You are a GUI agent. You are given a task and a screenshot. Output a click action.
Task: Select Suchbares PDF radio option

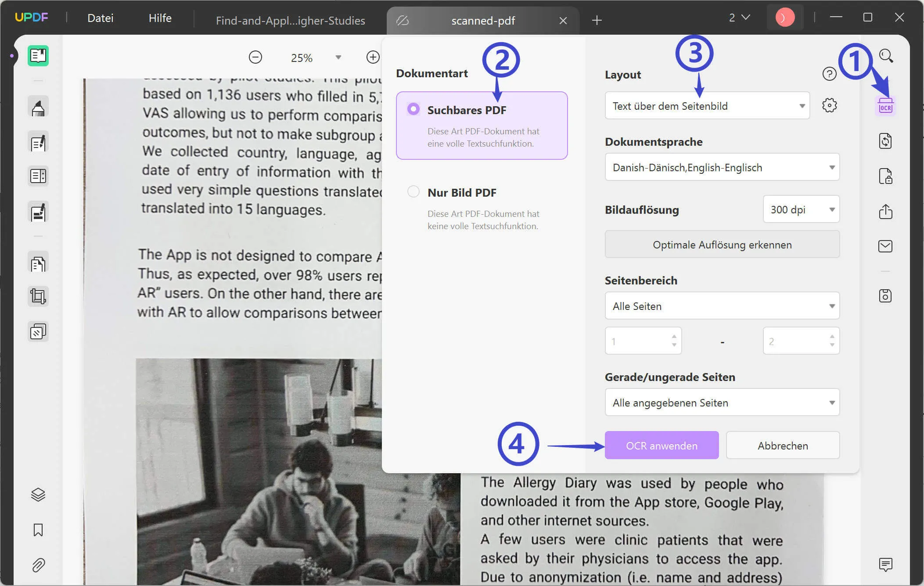tap(413, 109)
